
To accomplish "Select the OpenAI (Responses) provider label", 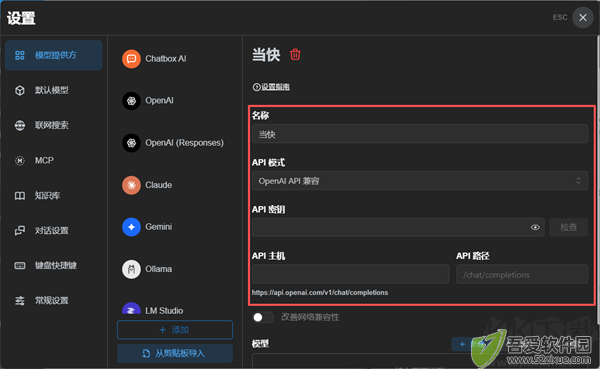I will [x=184, y=143].
